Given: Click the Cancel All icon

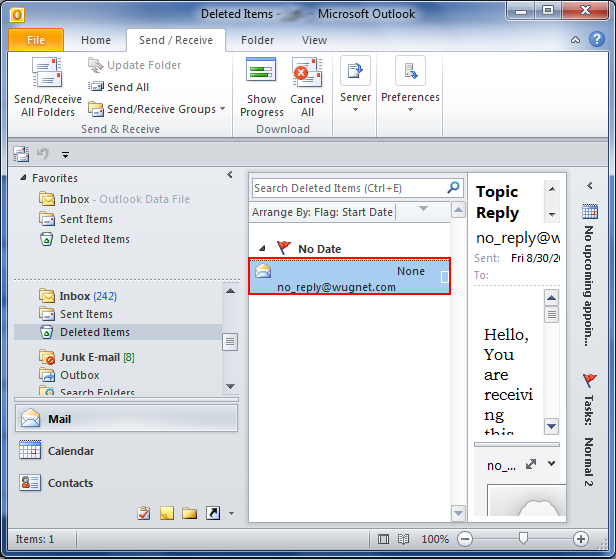Looking at the screenshot, I should 307,75.
